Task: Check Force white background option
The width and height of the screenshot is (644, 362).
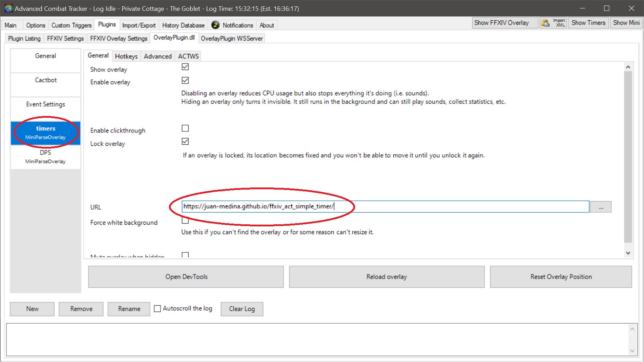Action: [x=185, y=221]
